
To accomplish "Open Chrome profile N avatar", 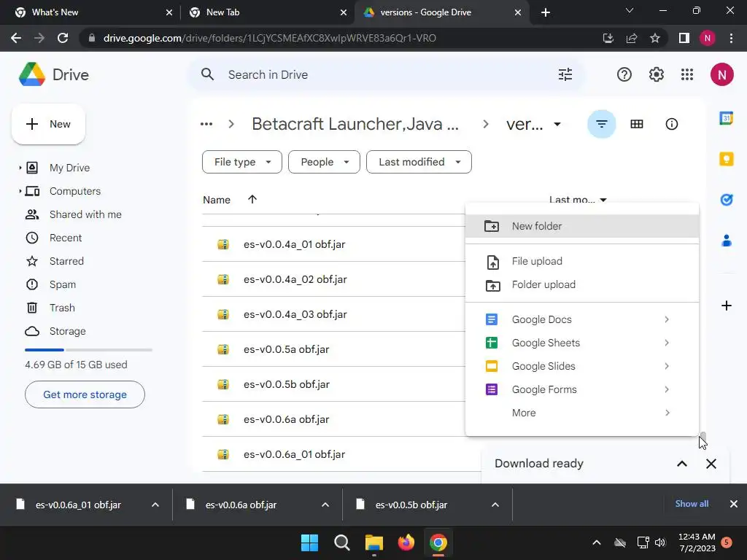I will pos(707,38).
